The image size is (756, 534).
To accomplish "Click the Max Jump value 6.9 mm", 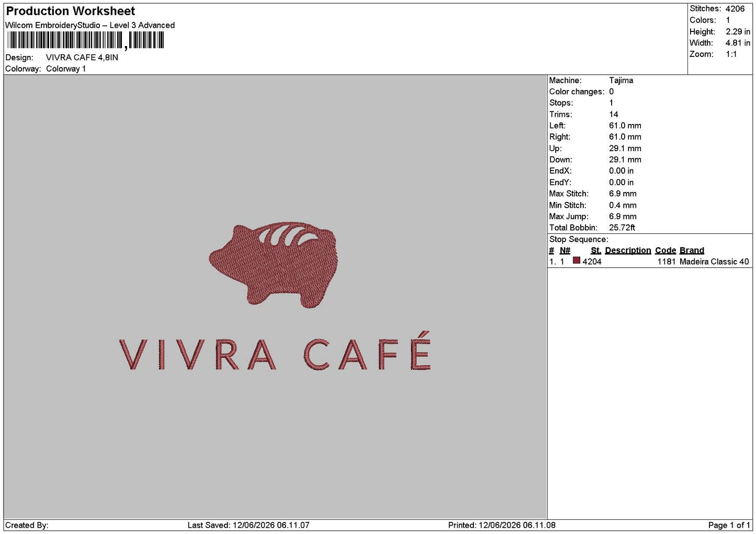I will (x=623, y=217).
